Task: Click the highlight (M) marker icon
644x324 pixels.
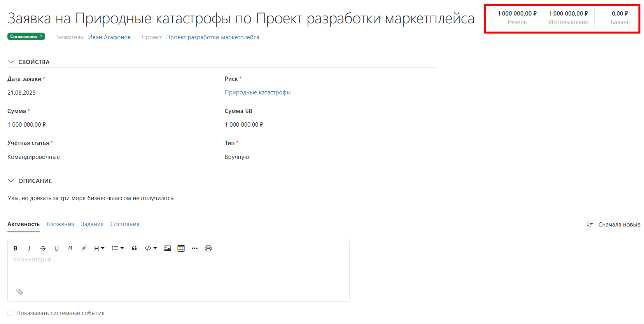Action: tap(70, 248)
